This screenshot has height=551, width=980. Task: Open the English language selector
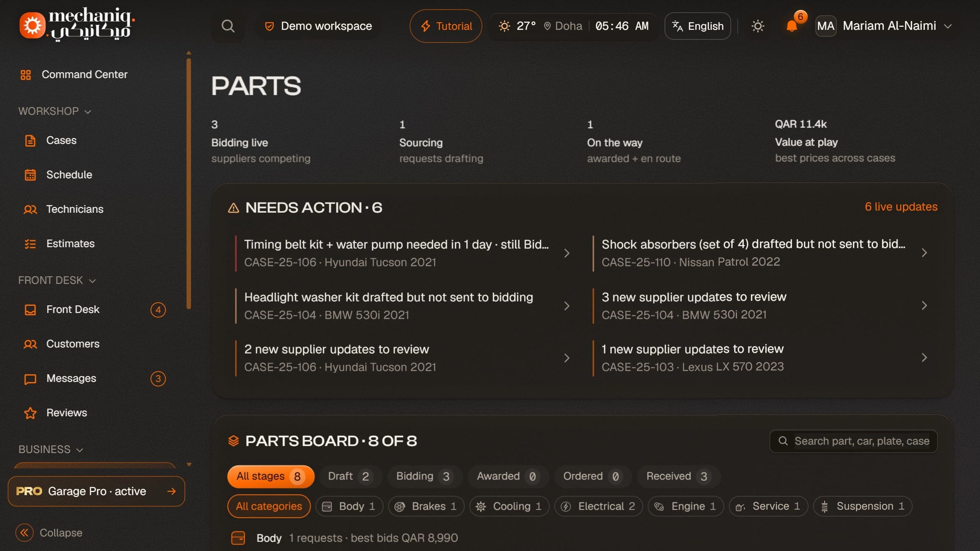click(697, 26)
